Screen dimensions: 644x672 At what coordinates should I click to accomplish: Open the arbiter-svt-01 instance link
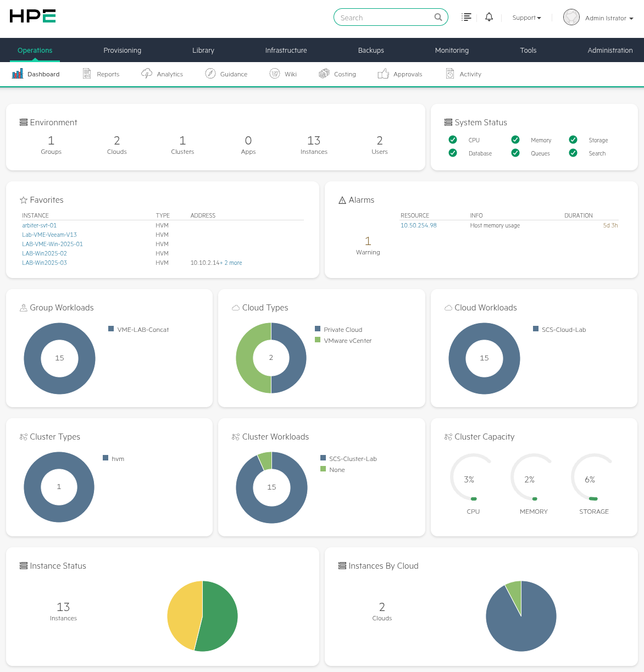click(x=39, y=225)
